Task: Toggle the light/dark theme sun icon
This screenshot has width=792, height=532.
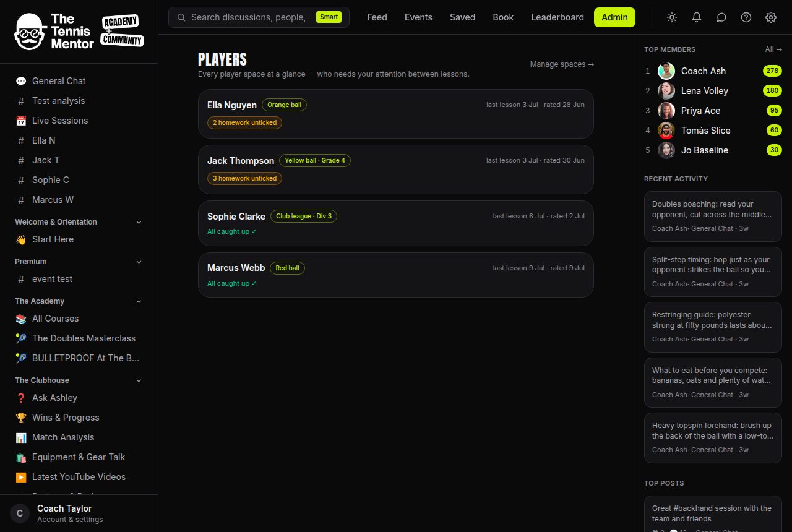Action: pyautogui.click(x=672, y=17)
